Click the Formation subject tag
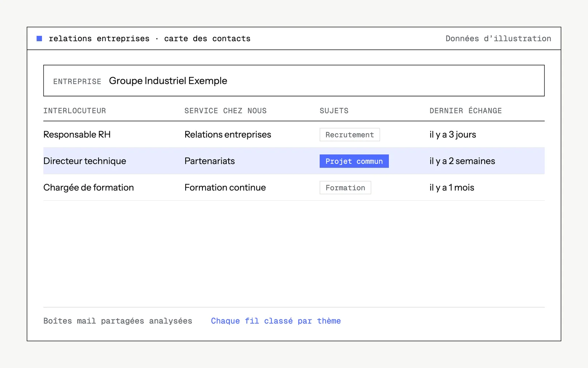Image resolution: width=588 pixels, height=368 pixels. coord(345,188)
